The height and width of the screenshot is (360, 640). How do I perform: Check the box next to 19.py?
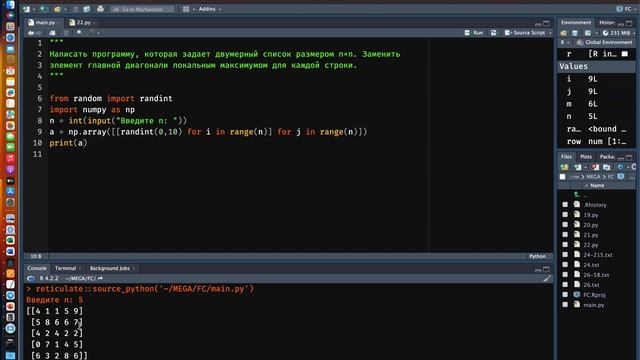[565, 215]
